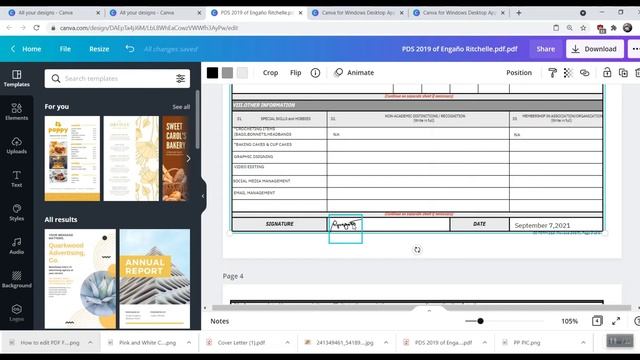Click the 105% zoom percentage
Viewport: 640px width, 360px height.
(x=569, y=321)
